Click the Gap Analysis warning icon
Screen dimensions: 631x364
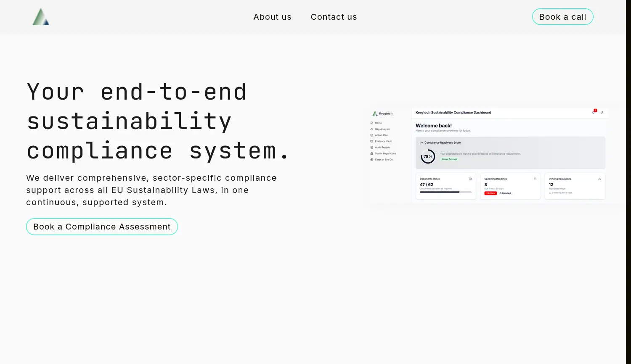(x=372, y=129)
